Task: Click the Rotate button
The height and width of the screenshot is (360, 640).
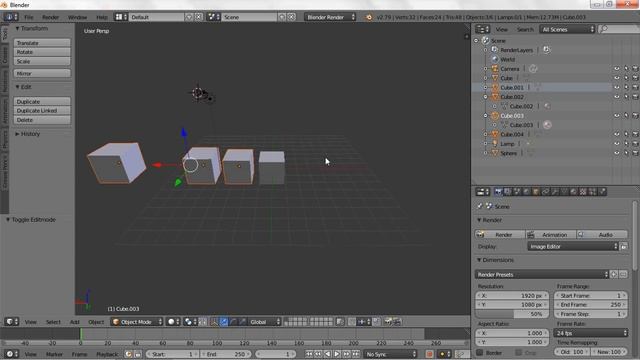Action: pyautogui.click(x=42, y=52)
